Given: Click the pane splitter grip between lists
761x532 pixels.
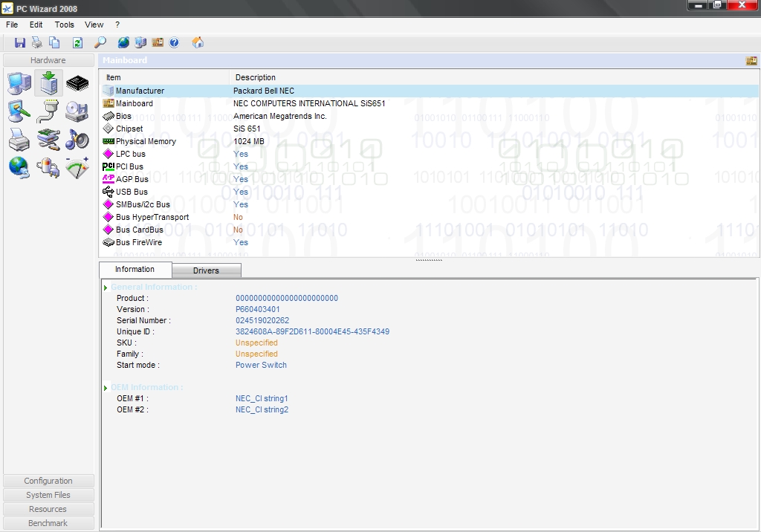Looking at the screenshot, I should [x=429, y=260].
